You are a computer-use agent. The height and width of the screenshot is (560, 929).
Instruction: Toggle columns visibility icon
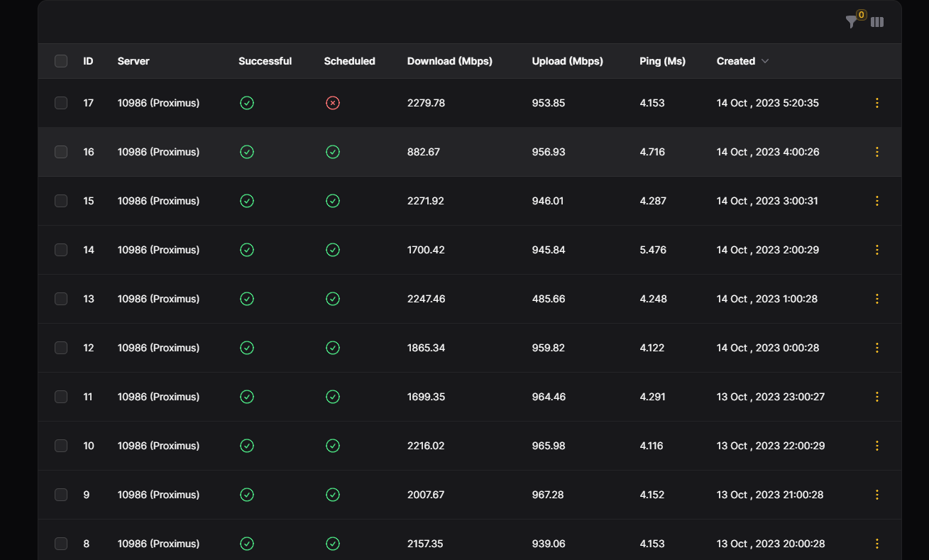pyautogui.click(x=877, y=22)
